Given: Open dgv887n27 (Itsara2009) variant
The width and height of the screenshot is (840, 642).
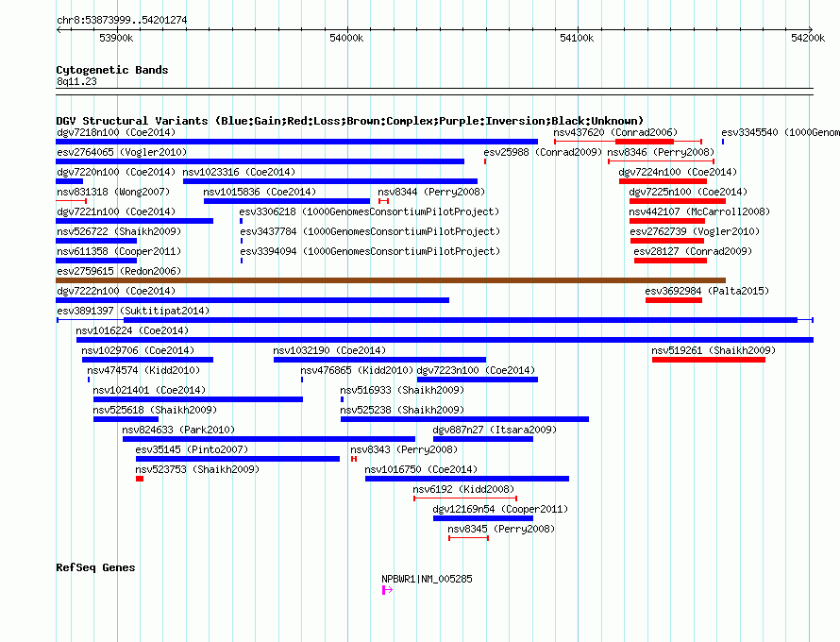Looking at the screenshot, I should tap(483, 439).
